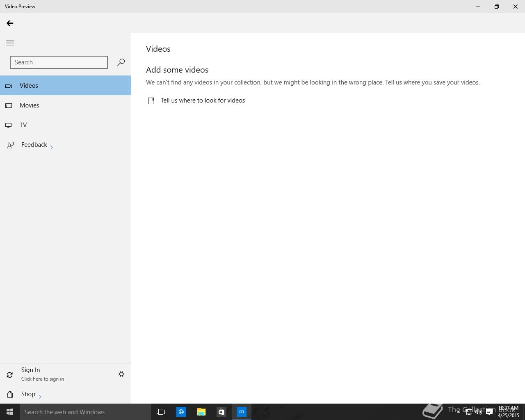Click the taskbar clock and date
Viewport: 525px width, 420px height.
(509, 412)
